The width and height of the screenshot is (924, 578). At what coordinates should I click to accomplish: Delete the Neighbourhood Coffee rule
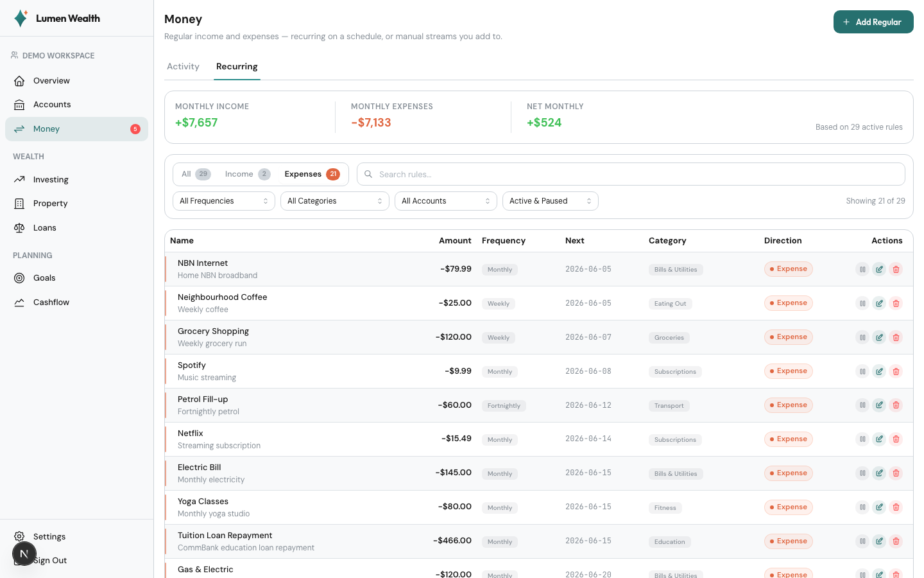[896, 303]
